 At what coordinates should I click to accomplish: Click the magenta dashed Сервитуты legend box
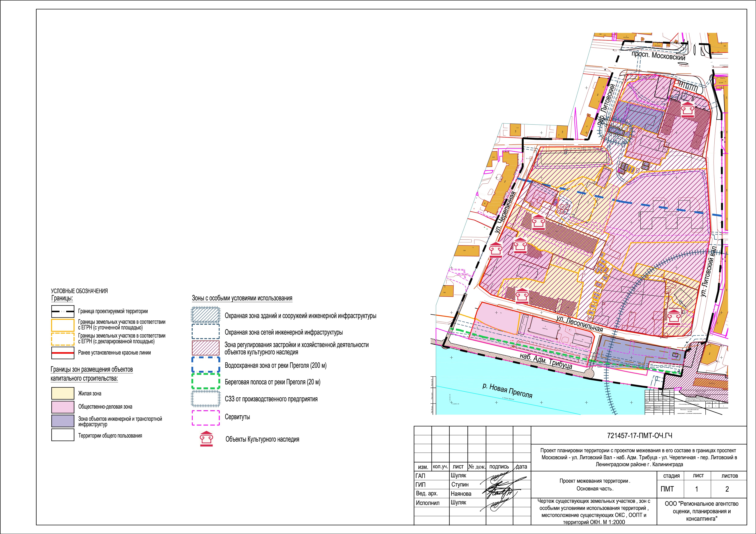[x=206, y=418]
